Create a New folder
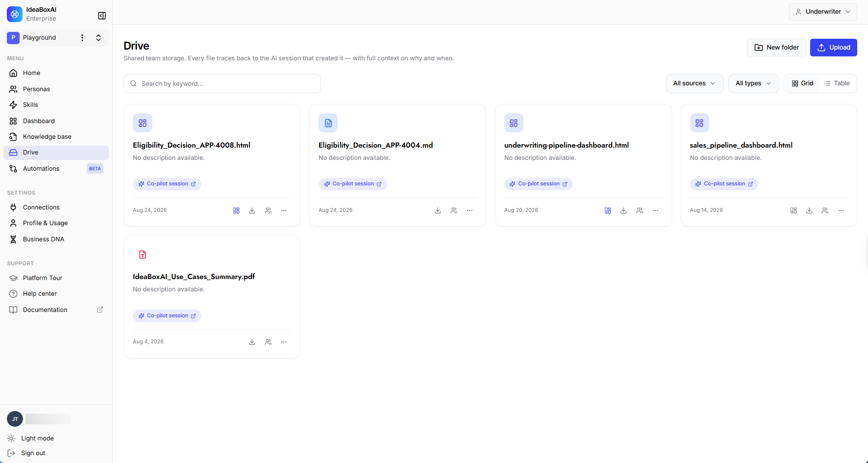 click(x=776, y=48)
